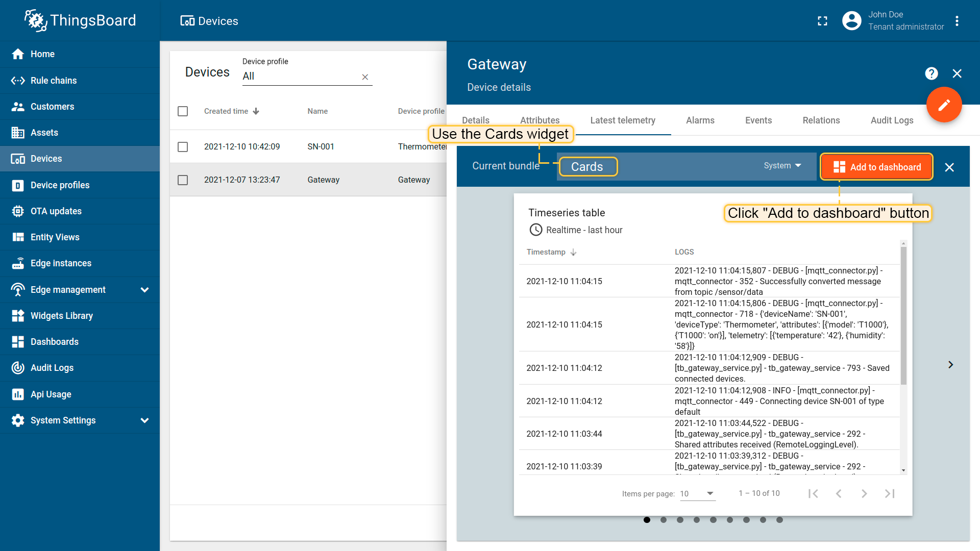Open Items per page dropdown

click(x=697, y=493)
